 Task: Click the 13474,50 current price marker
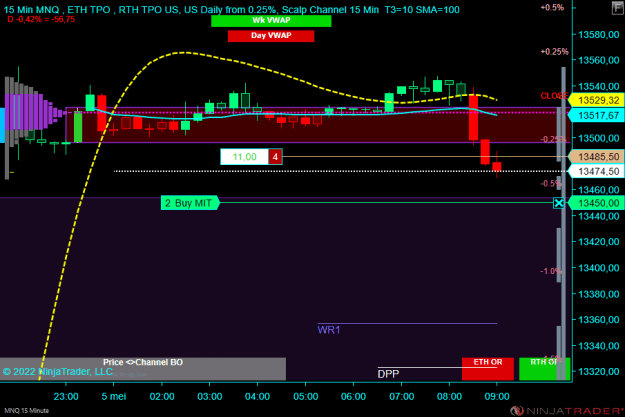596,171
